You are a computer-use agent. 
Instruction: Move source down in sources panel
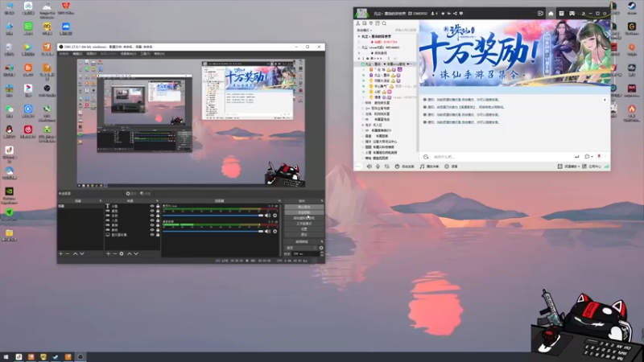tap(136, 253)
